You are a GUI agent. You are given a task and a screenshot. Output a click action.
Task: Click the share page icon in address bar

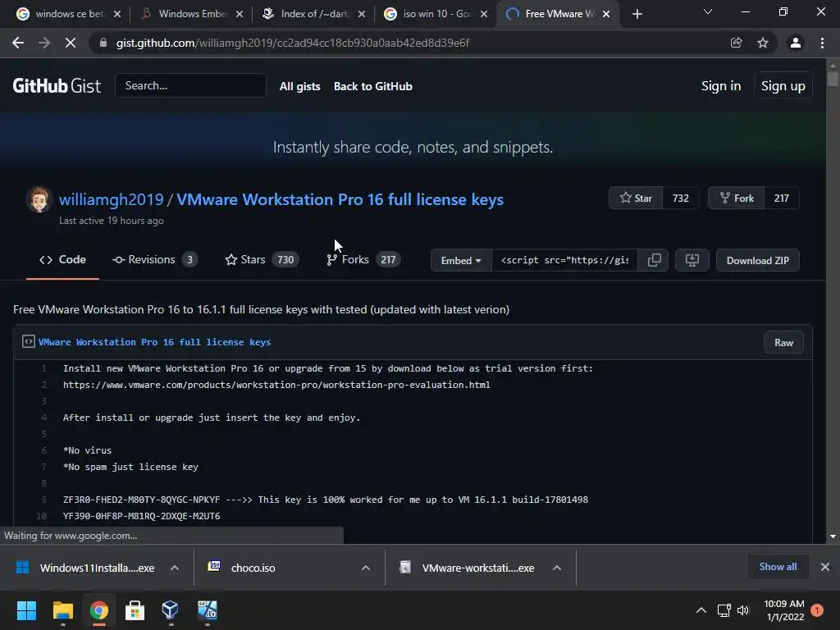coord(736,43)
